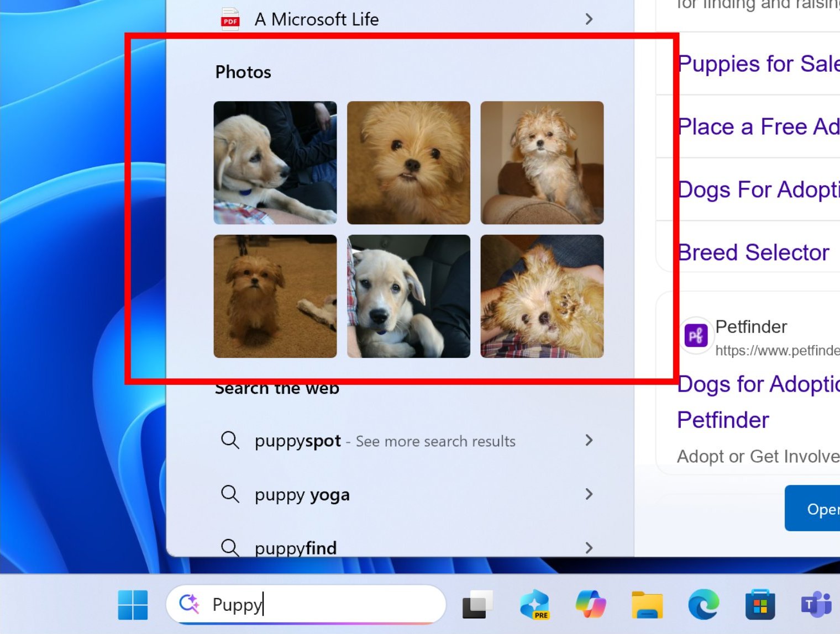Open Task View from the taskbar
The height and width of the screenshot is (634, 840).
[476, 604]
